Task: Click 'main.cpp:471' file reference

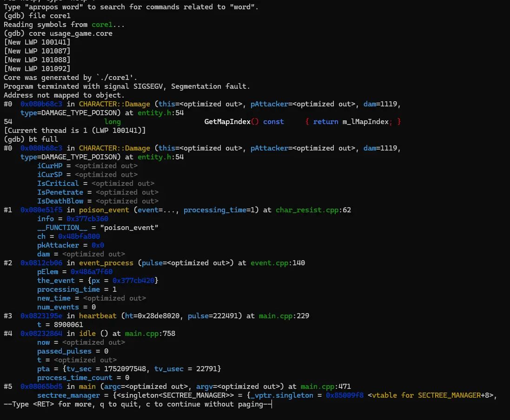Action: click(x=326, y=386)
